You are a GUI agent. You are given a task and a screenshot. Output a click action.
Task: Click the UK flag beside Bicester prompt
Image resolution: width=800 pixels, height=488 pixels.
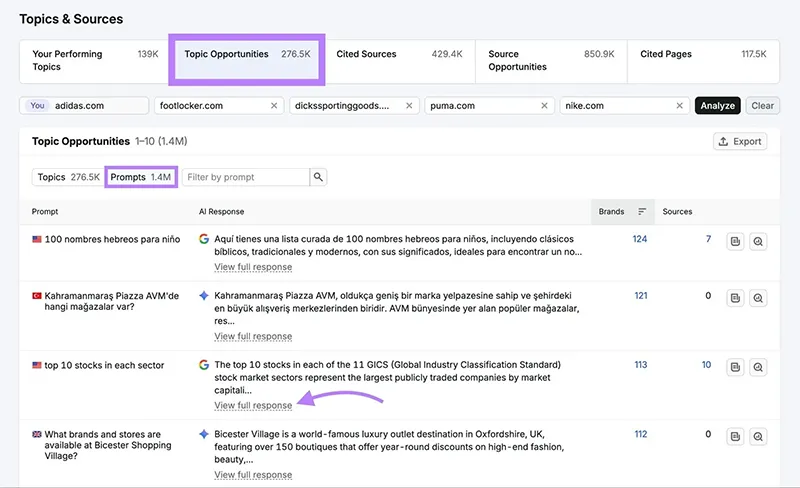37,434
